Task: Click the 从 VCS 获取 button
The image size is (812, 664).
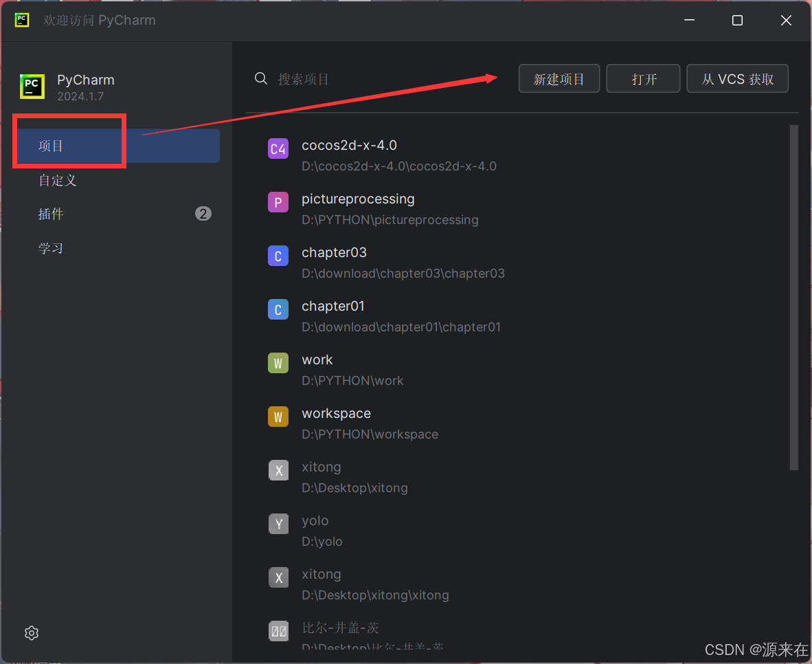Action: pos(737,79)
